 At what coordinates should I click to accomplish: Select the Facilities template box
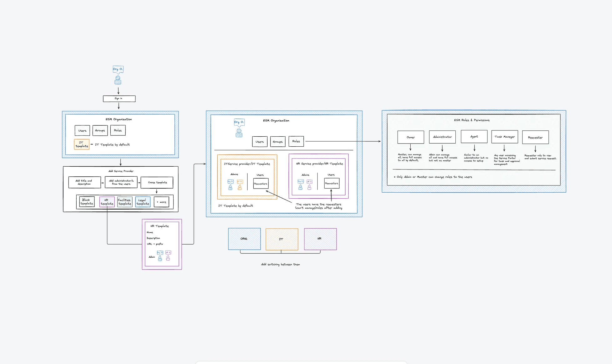(125, 202)
